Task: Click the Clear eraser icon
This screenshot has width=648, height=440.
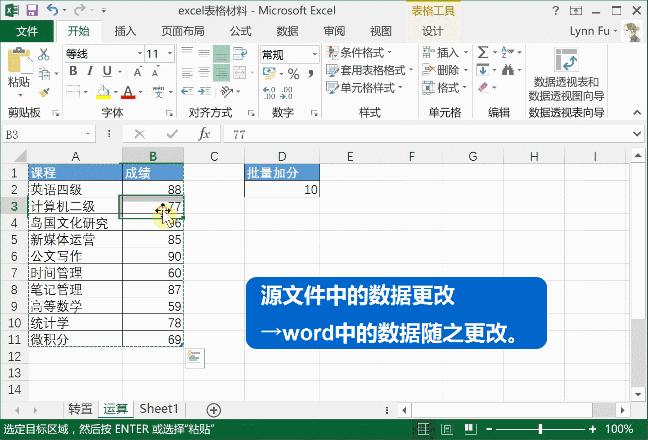Action: tap(483, 88)
